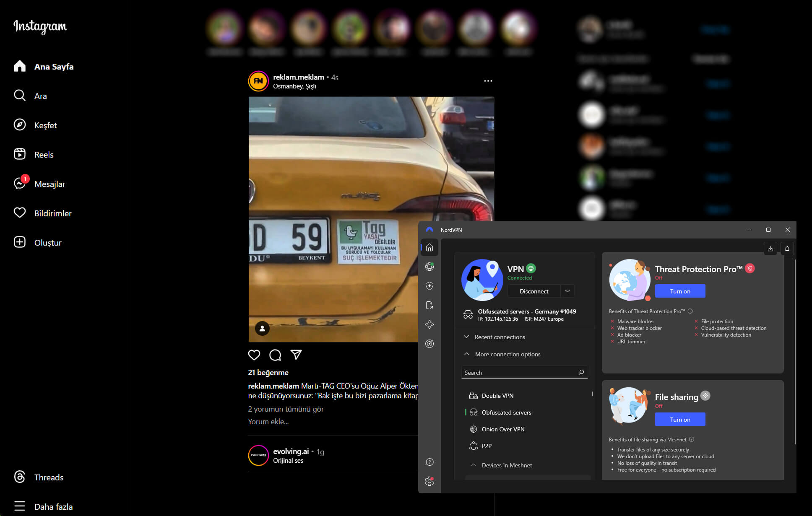Screen dimensions: 812x516
Task: Open Daha fazla hamburger menu
Action: click(20, 506)
